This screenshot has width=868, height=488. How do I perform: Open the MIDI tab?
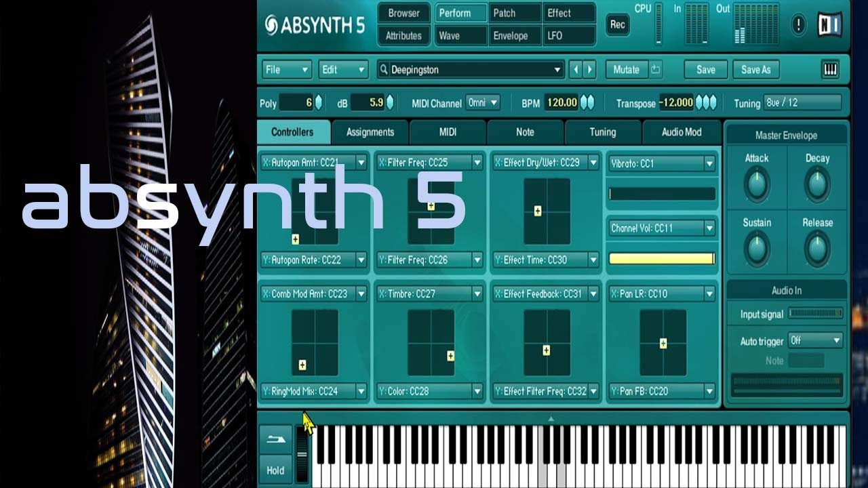448,132
